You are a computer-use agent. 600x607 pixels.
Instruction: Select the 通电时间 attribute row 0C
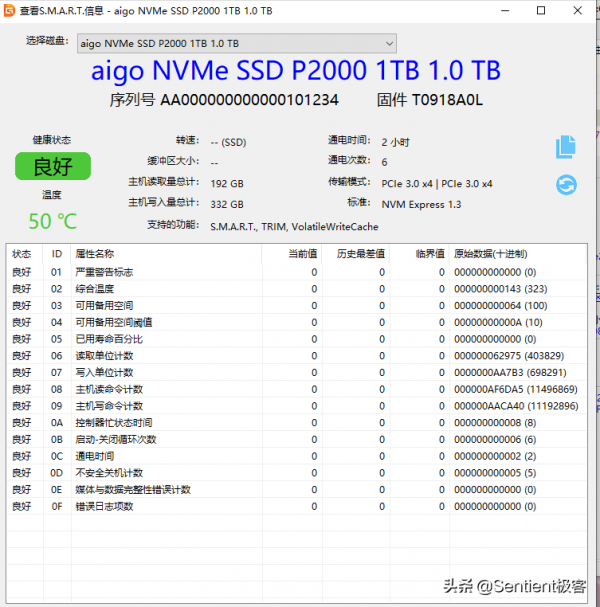[297, 456]
